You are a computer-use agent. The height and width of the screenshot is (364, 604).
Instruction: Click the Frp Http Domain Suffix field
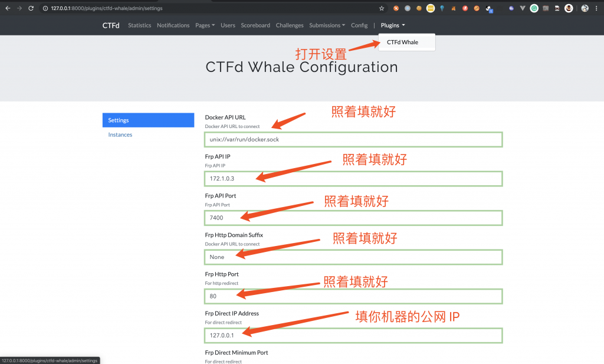[353, 257]
